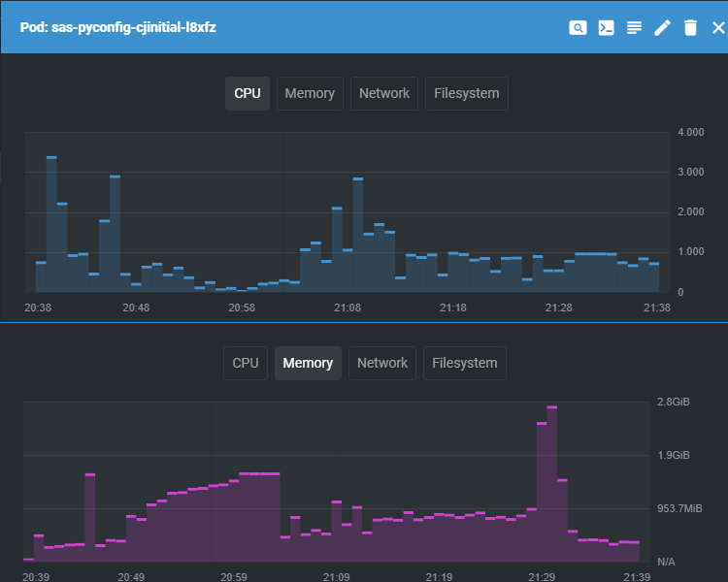Image resolution: width=728 pixels, height=582 pixels.
Task: Show Network metrics in lower chart
Action: pyautogui.click(x=382, y=363)
